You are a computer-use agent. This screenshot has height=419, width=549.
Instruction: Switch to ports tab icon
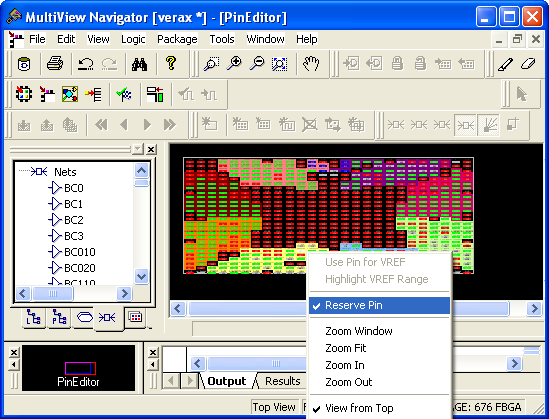[x=84, y=317]
